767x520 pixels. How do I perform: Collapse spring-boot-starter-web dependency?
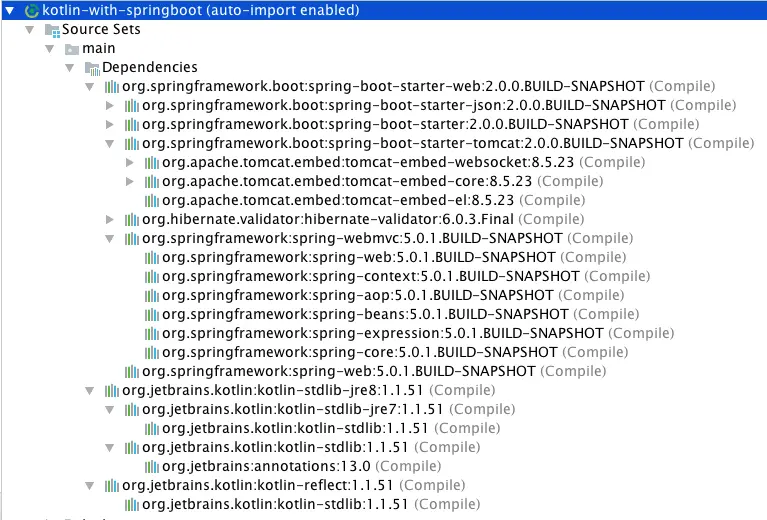point(90,87)
